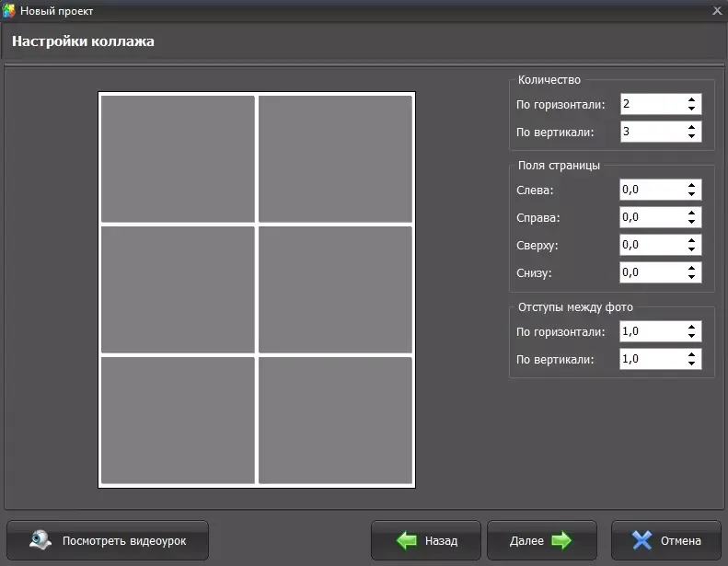Close the Новый проект dialog window
This screenshot has width=728, height=566.
point(717,11)
